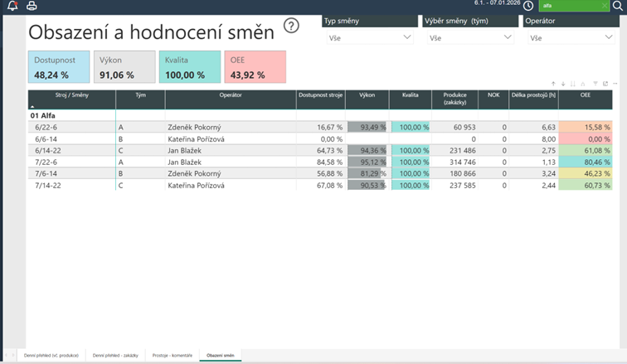Click production value 314 746

(463, 163)
